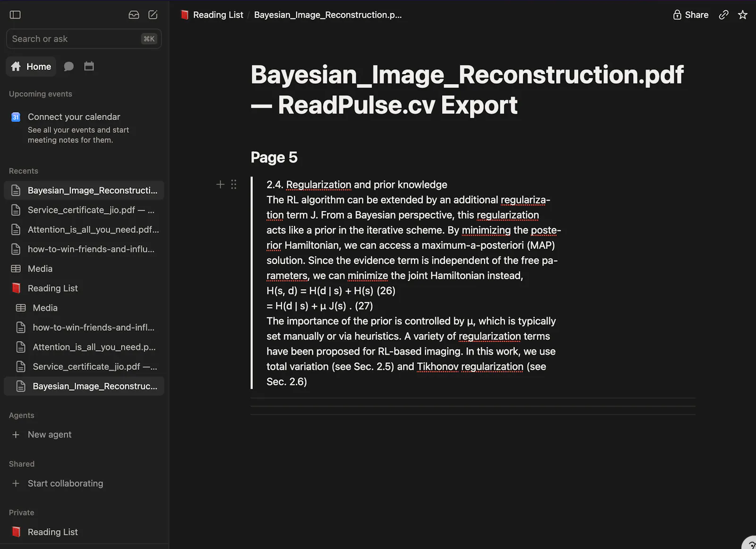Click the Agents section label
Viewport: 756px width, 549px height.
(22, 415)
